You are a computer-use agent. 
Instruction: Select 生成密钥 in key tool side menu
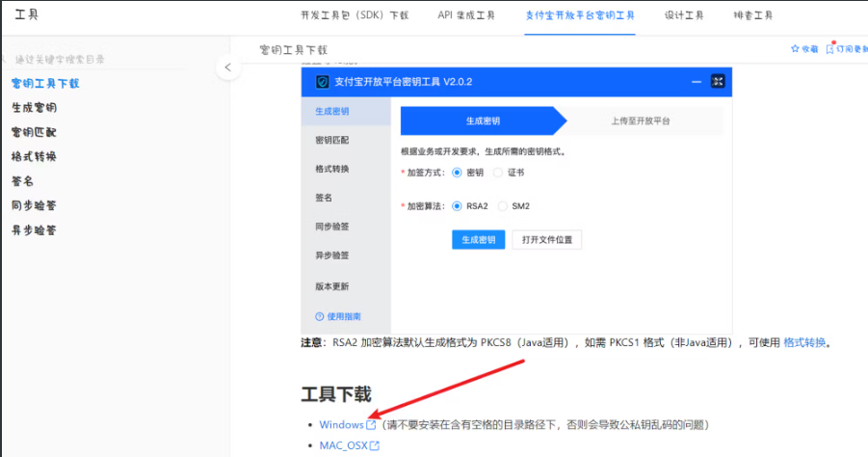point(346,111)
